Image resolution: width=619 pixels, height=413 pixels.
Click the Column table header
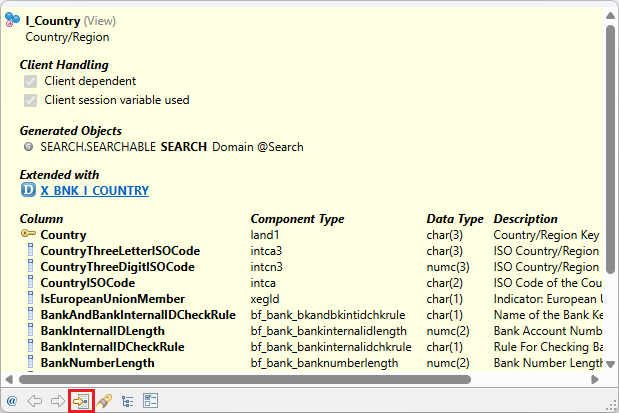coord(41,219)
